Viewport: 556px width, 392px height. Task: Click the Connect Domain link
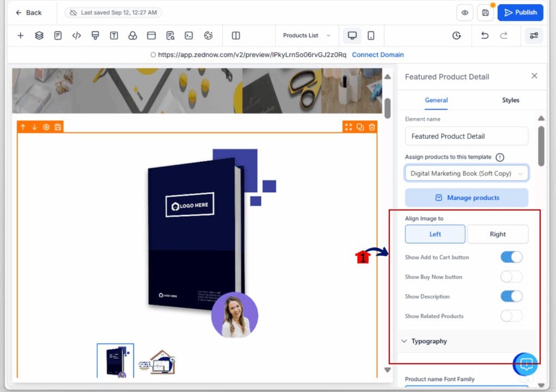tap(378, 54)
